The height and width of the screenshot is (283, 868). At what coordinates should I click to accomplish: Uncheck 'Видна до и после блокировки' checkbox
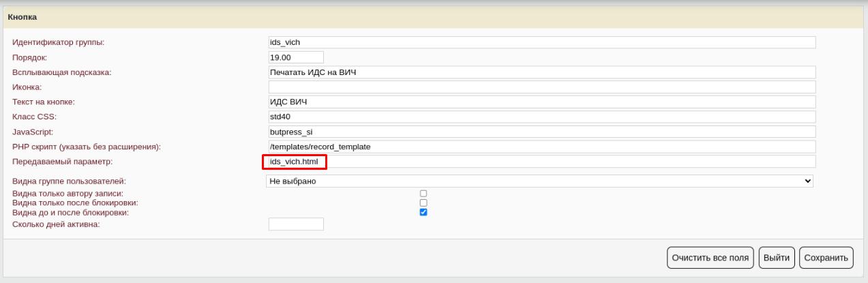tap(423, 212)
